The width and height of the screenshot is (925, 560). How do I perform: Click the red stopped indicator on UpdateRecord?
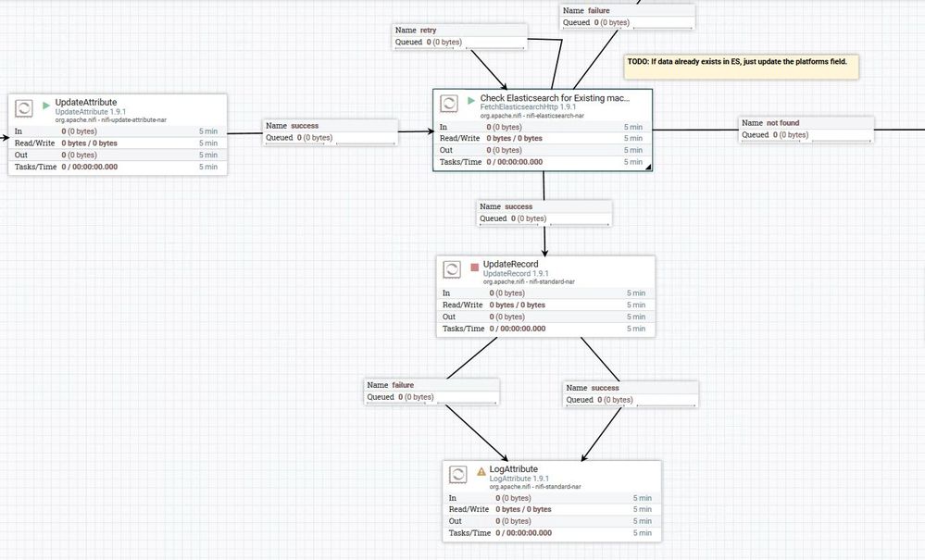[x=474, y=268]
